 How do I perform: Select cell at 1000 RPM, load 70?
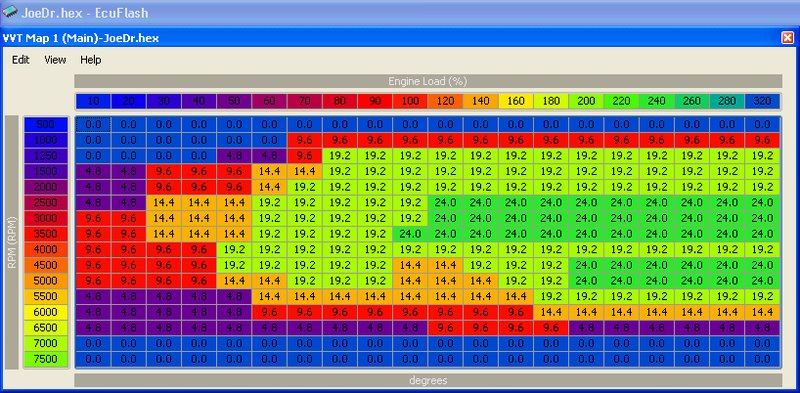coord(304,140)
